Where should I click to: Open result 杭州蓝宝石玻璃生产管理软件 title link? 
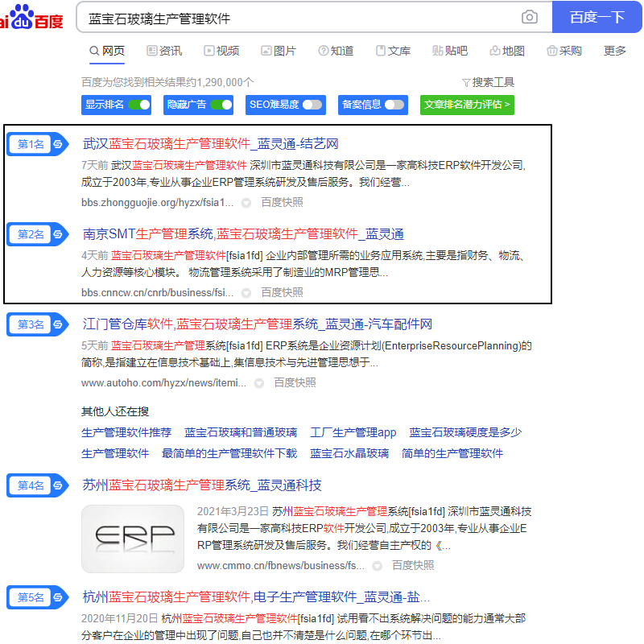pyautogui.click(x=256, y=597)
